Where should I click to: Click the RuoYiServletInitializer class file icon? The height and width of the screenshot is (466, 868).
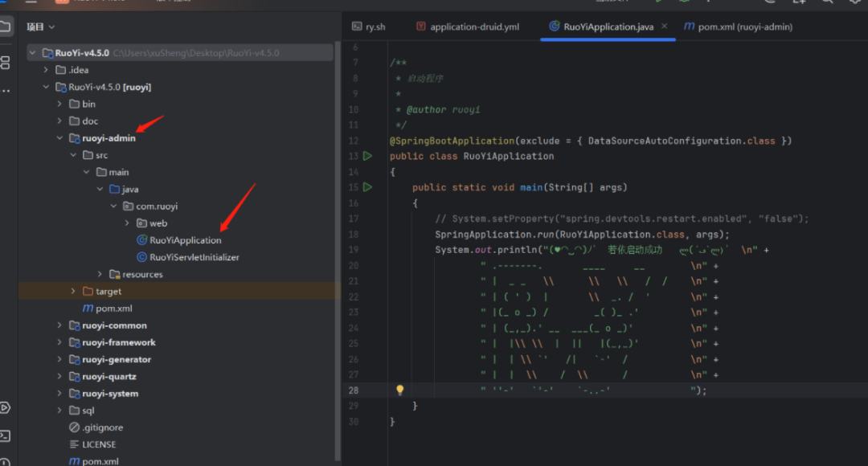coord(141,257)
